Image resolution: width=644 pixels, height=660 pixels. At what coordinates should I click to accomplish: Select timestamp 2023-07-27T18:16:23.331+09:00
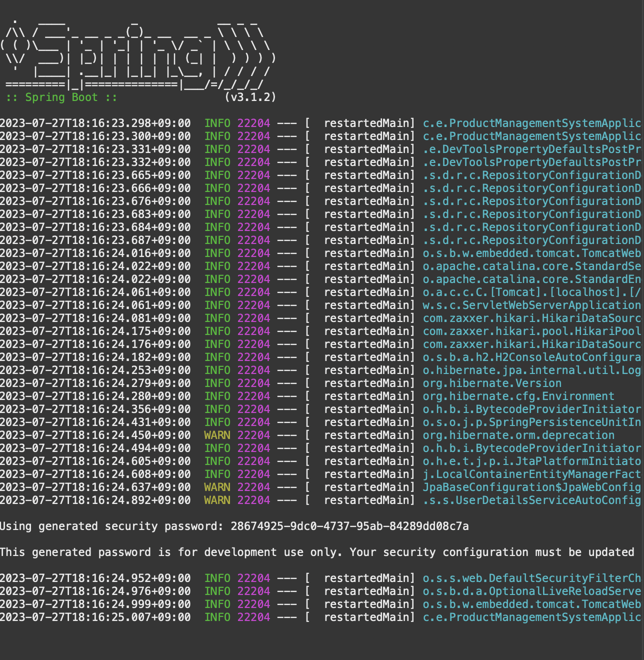(x=95, y=149)
